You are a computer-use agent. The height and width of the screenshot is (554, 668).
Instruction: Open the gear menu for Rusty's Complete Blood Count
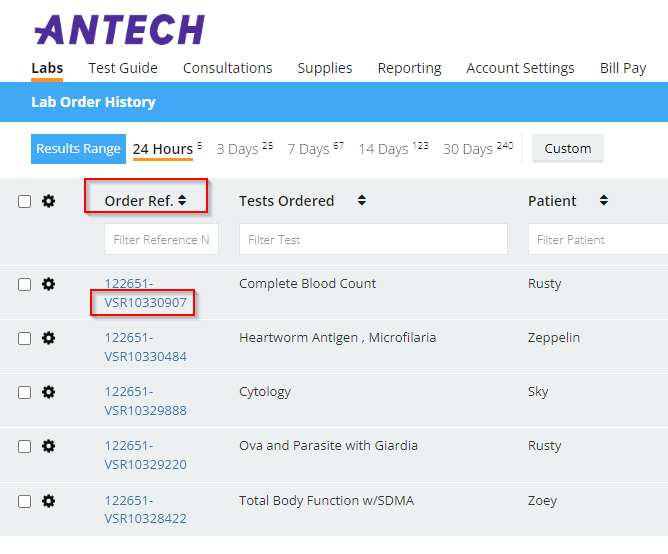point(48,284)
